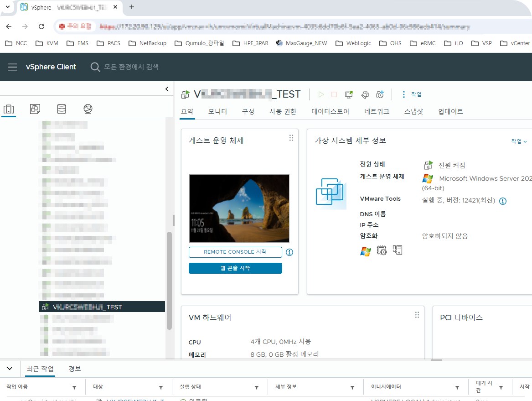This screenshot has width=532, height=401.
Task: Click the VM console preview thumbnail
Action: pos(239,208)
